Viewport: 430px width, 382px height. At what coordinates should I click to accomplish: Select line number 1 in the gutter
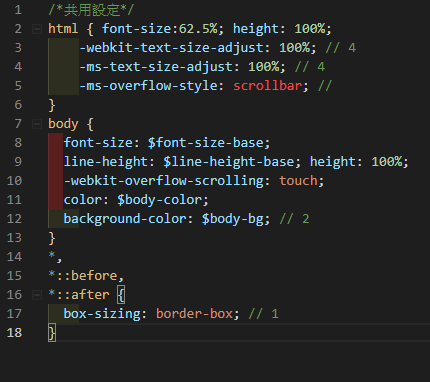18,10
